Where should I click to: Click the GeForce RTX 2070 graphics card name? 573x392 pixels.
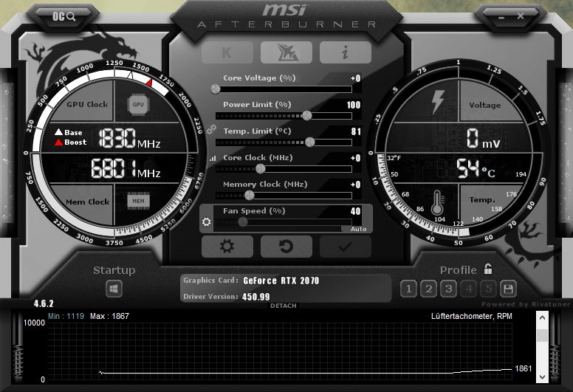[281, 281]
